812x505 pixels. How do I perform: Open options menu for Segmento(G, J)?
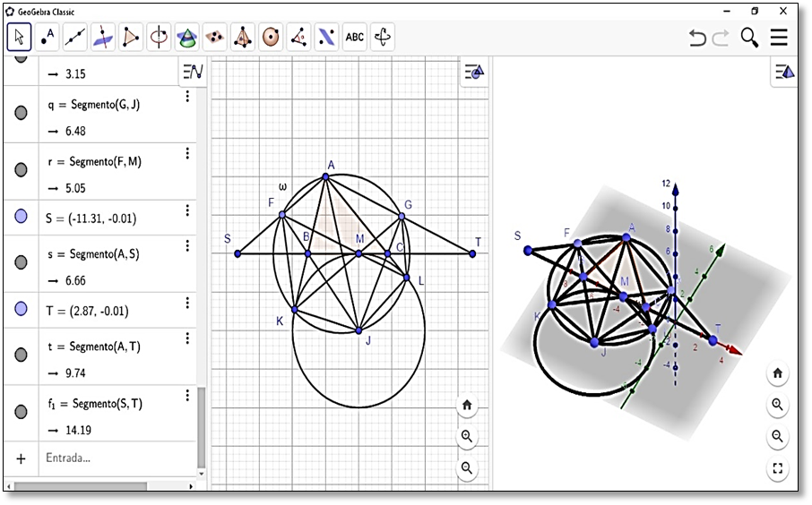pyautogui.click(x=187, y=96)
